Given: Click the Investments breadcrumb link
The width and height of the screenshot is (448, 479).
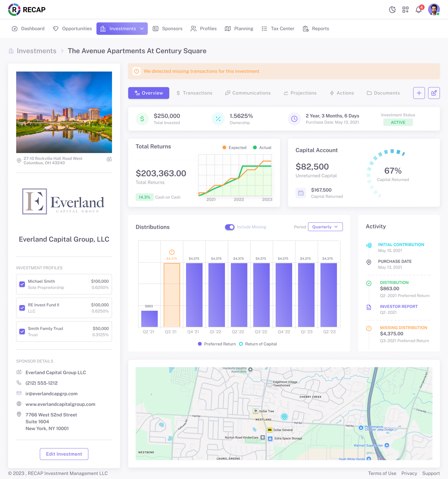Looking at the screenshot, I should (x=36, y=51).
